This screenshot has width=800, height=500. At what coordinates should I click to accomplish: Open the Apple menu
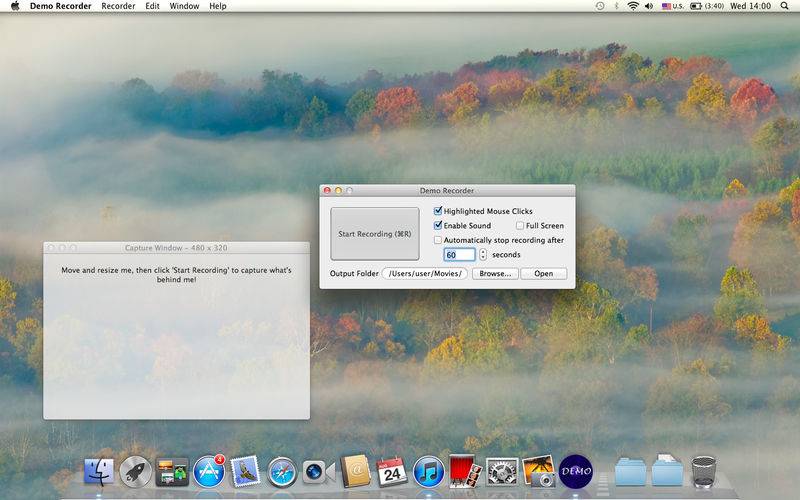pos(15,6)
